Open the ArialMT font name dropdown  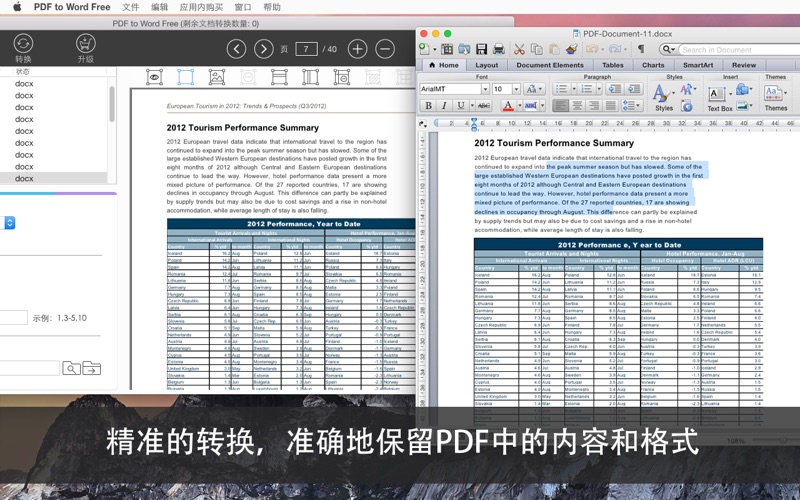pyautogui.click(x=485, y=89)
